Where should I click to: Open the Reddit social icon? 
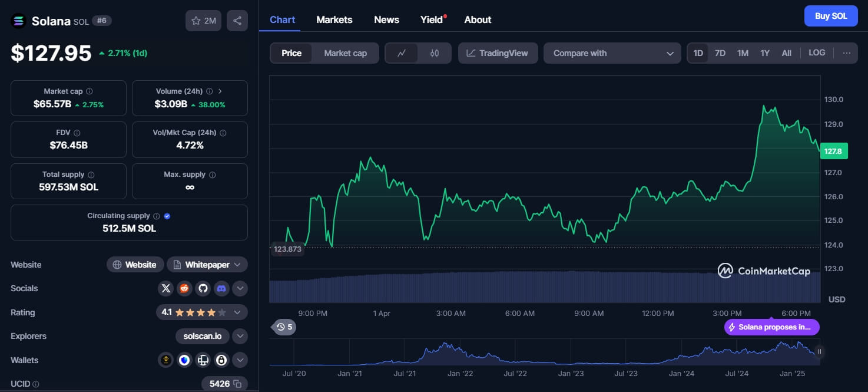[184, 289]
